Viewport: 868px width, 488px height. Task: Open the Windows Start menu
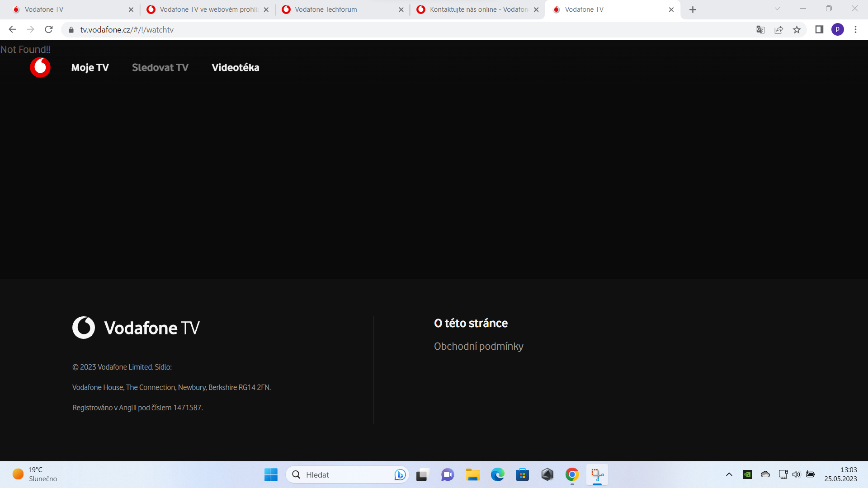pos(271,474)
